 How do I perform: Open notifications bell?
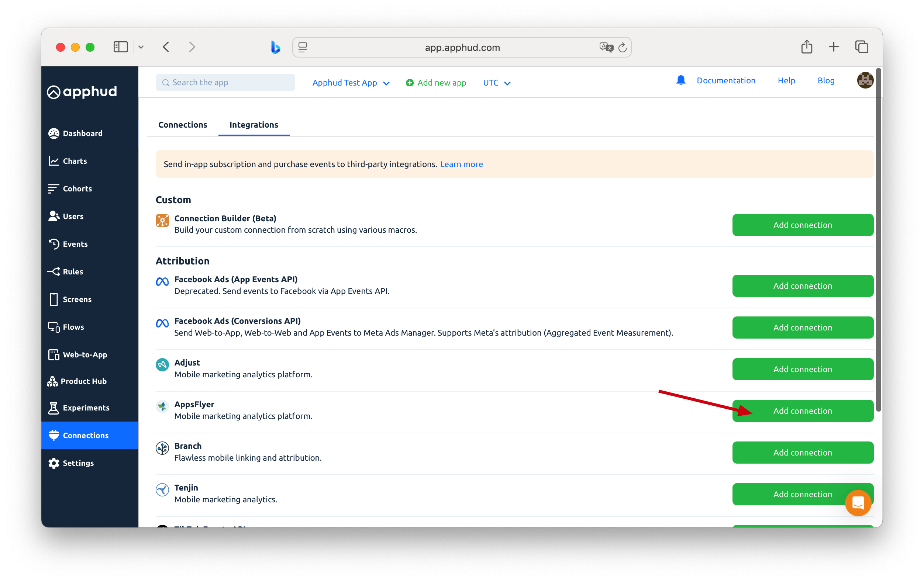(680, 80)
